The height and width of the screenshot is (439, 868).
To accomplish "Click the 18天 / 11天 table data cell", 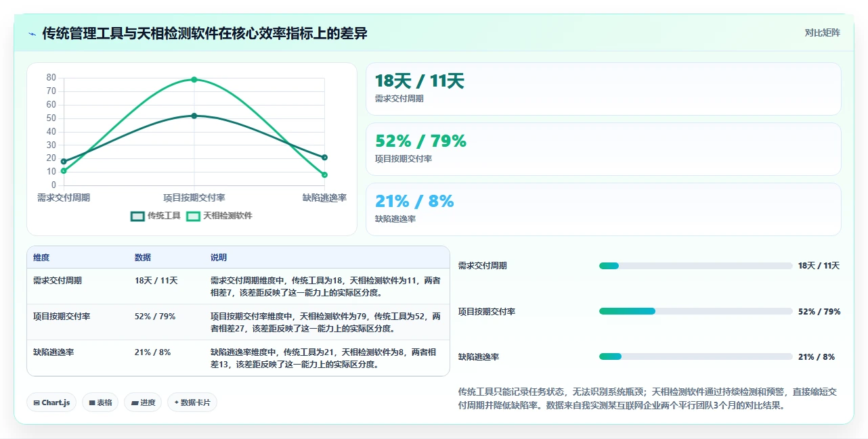I will click(156, 280).
